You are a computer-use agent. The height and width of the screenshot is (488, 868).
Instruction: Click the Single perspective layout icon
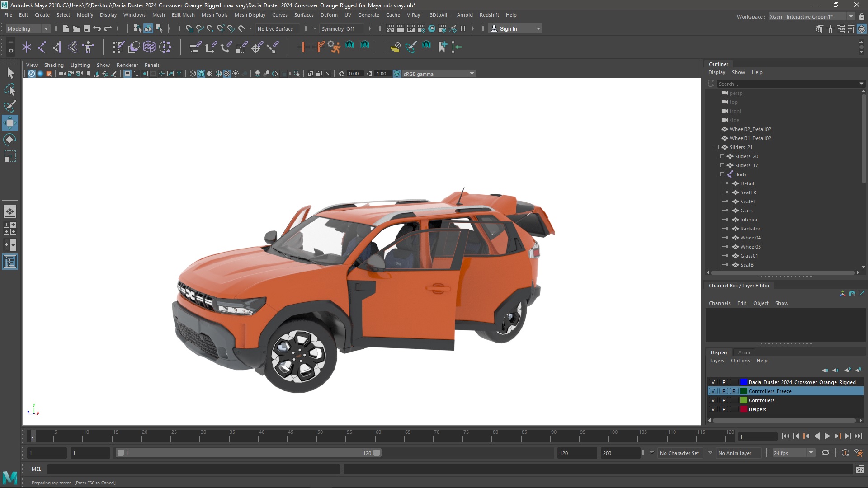coord(10,211)
